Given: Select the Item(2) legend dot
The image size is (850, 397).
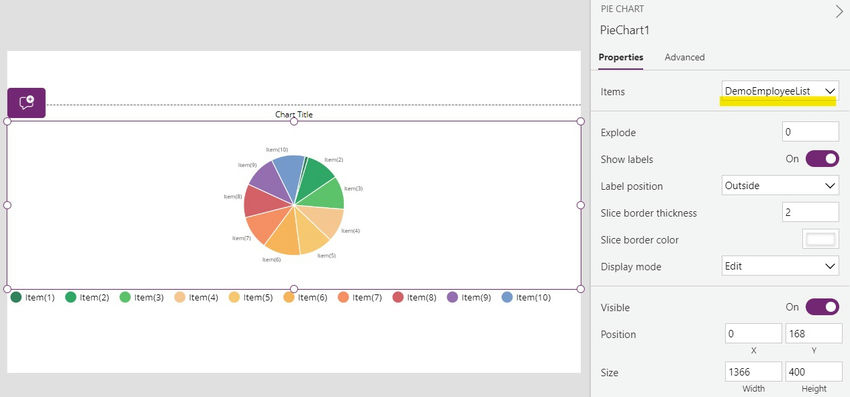Looking at the screenshot, I should point(70,297).
